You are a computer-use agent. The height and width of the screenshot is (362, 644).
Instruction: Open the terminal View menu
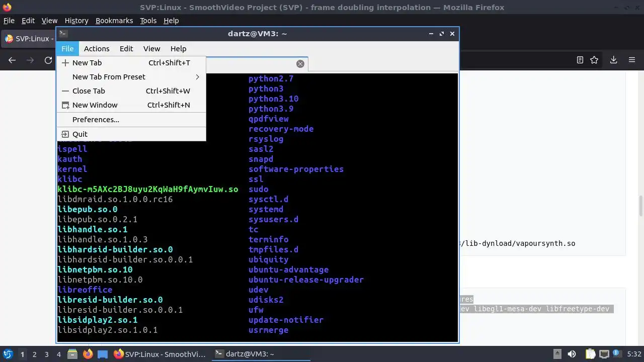151,49
